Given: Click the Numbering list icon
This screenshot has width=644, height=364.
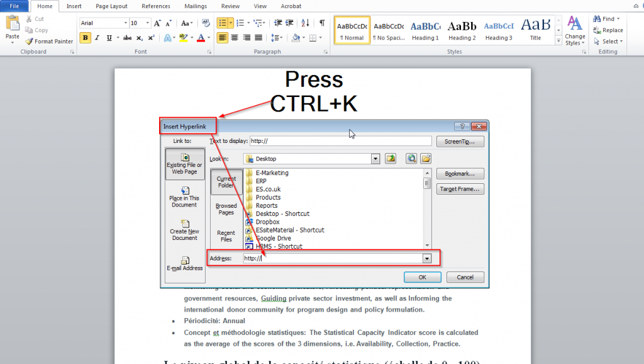Looking at the screenshot, I should 240,23.
